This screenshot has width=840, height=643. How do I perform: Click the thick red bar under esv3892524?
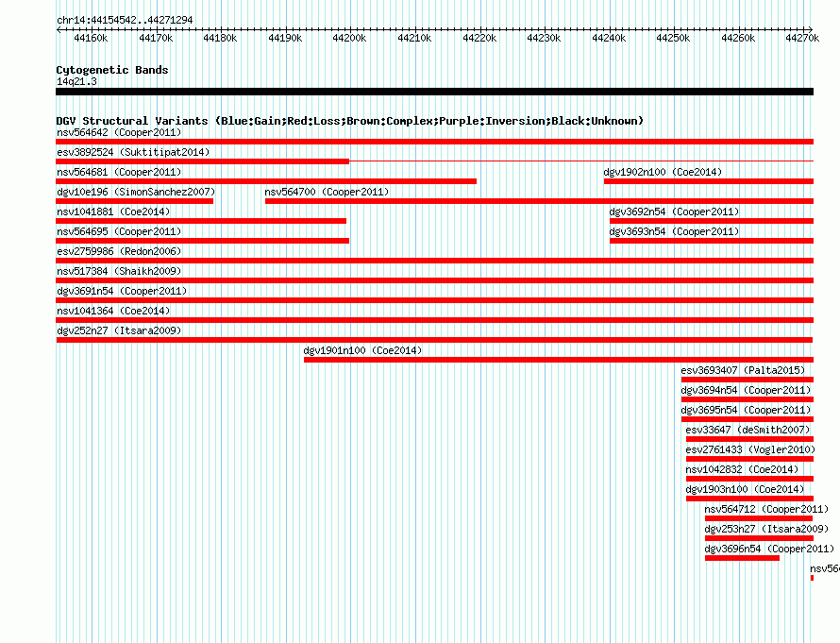tap(203, 161)
